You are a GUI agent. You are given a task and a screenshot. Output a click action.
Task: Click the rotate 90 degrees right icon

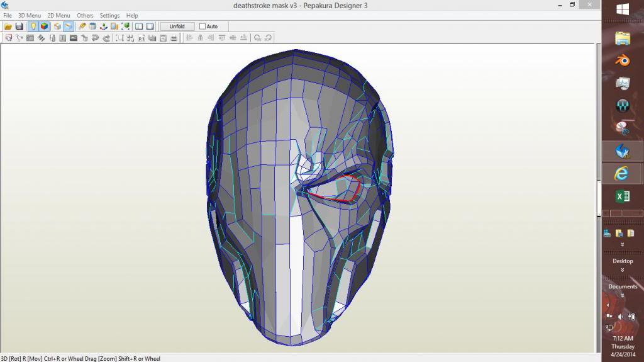coord(268,38)
